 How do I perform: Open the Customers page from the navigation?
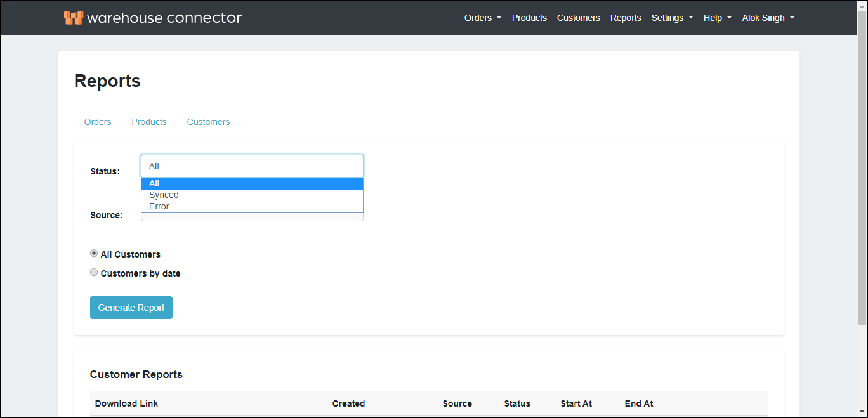pos(578,18)
